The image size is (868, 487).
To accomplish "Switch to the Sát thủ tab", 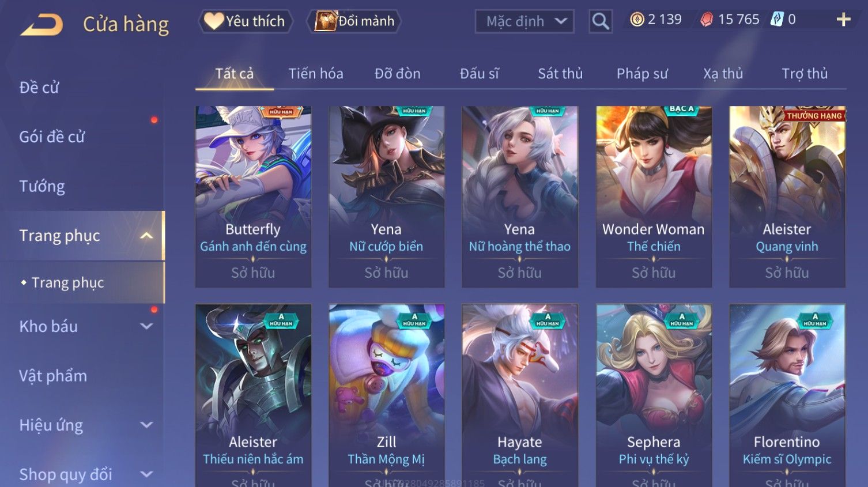I will point(560,74).
